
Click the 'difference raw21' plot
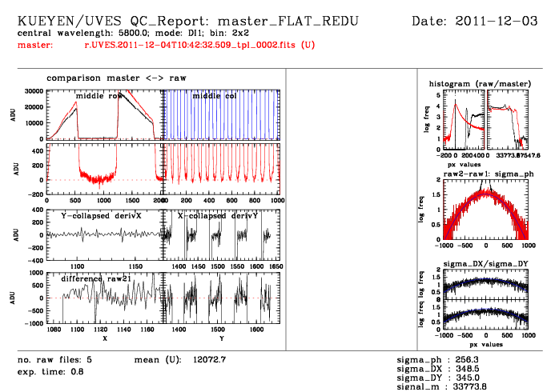coord(104,298)
